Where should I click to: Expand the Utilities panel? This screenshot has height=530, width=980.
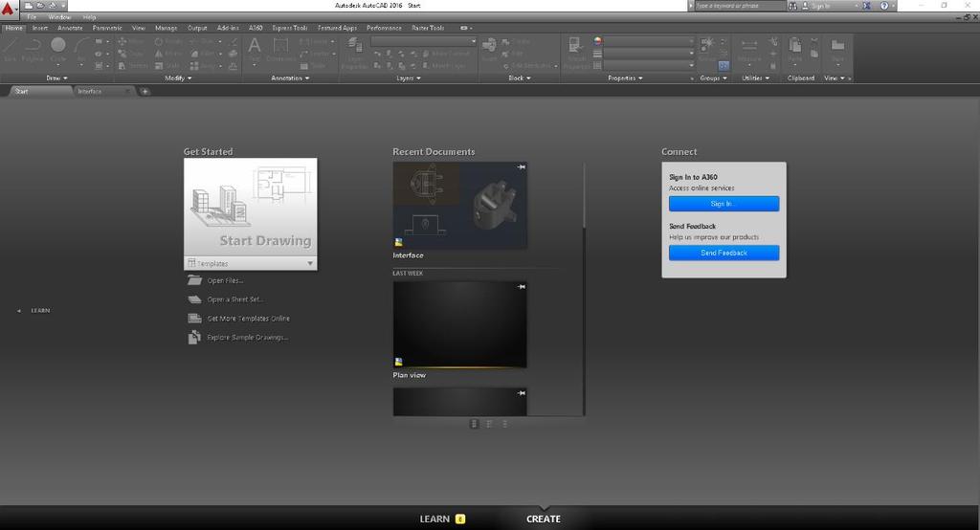point(756,78)
